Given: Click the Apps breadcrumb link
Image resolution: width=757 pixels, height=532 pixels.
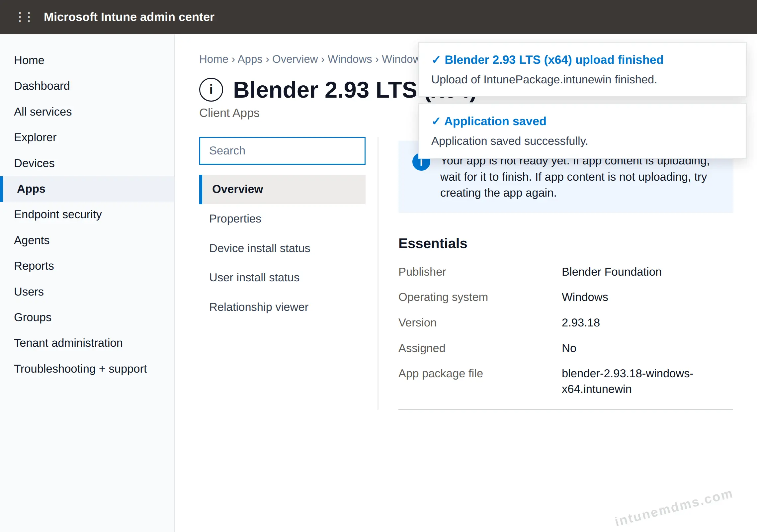Looking at the screenshot, I should tap(250, 59).
